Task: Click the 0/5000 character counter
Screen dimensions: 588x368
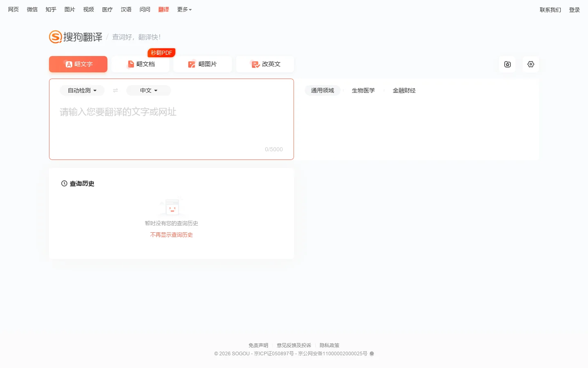Action: (274, 149)
